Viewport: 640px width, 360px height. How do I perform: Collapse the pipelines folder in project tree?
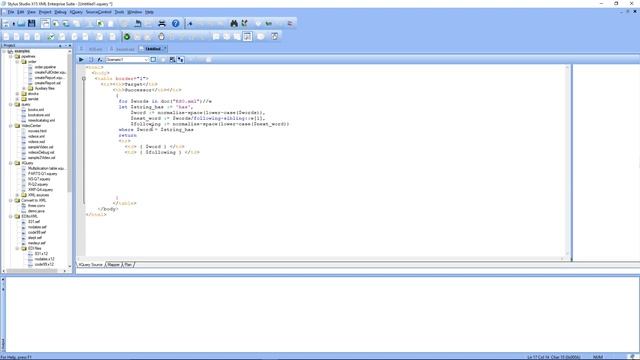point(11,56)
